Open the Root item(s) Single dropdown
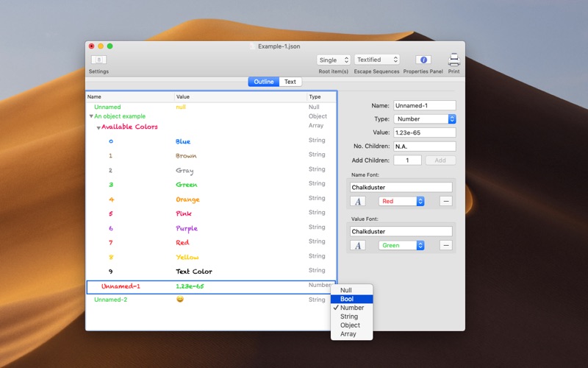 [x=334, y=60]
